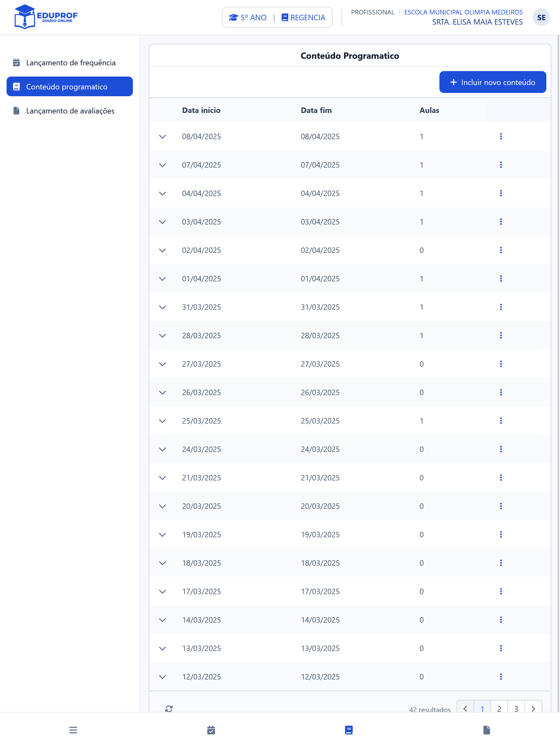Expand the 01/04/2025 row

pyautogui.click(x=162, y=279)
